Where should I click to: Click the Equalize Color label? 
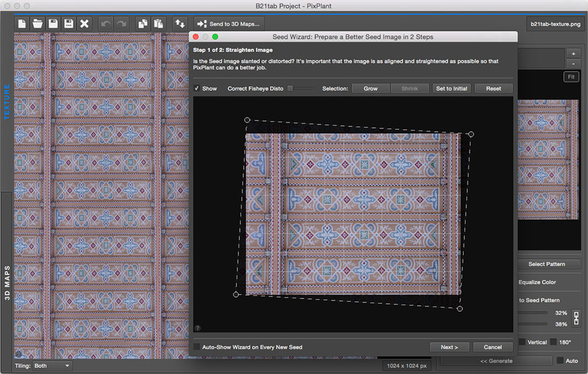click(x=537, y=282)
